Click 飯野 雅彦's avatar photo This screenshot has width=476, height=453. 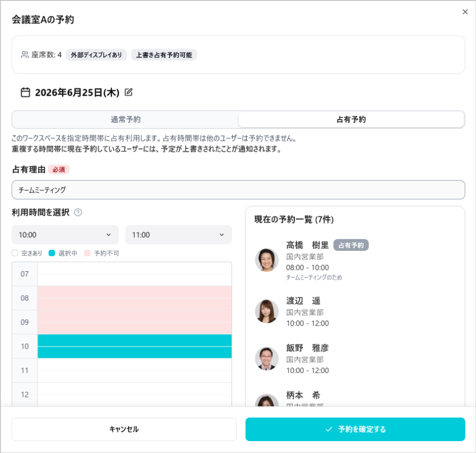(267, 358)
